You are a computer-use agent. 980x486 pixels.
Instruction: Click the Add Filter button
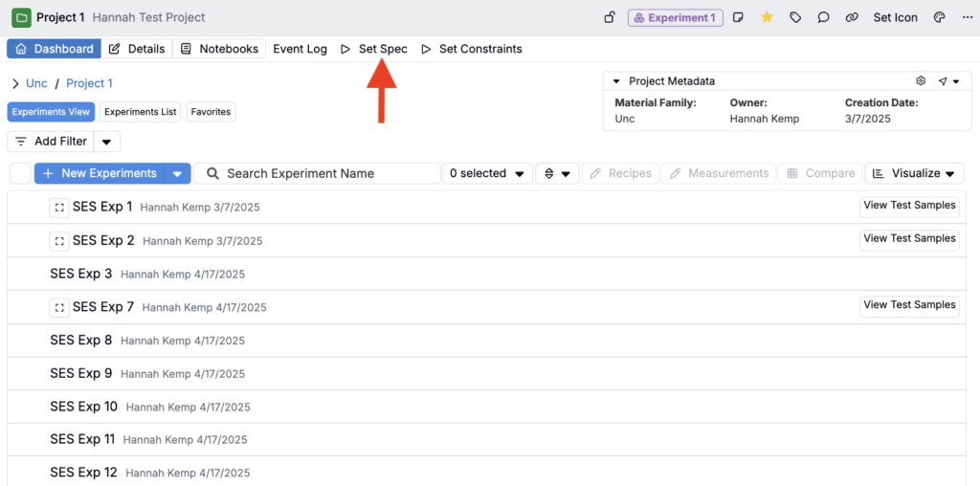click(x=51, y=142)
